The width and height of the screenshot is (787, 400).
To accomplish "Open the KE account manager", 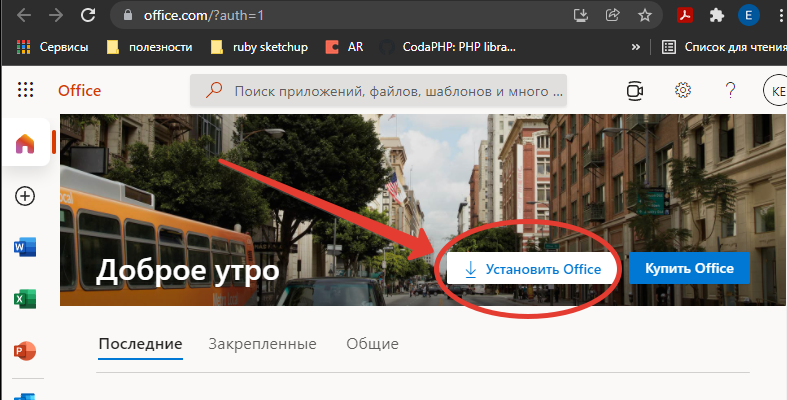I will (775, 91).
